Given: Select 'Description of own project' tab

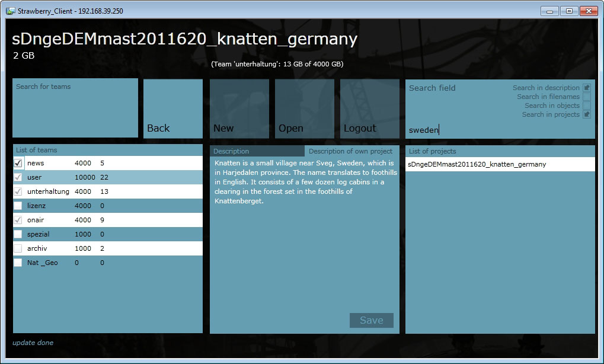Looking at the screenshot, I should coord(351,151).
